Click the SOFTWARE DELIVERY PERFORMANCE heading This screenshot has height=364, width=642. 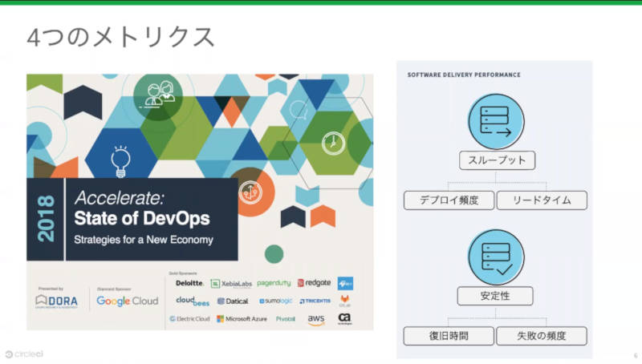click(x=464, y=75)
